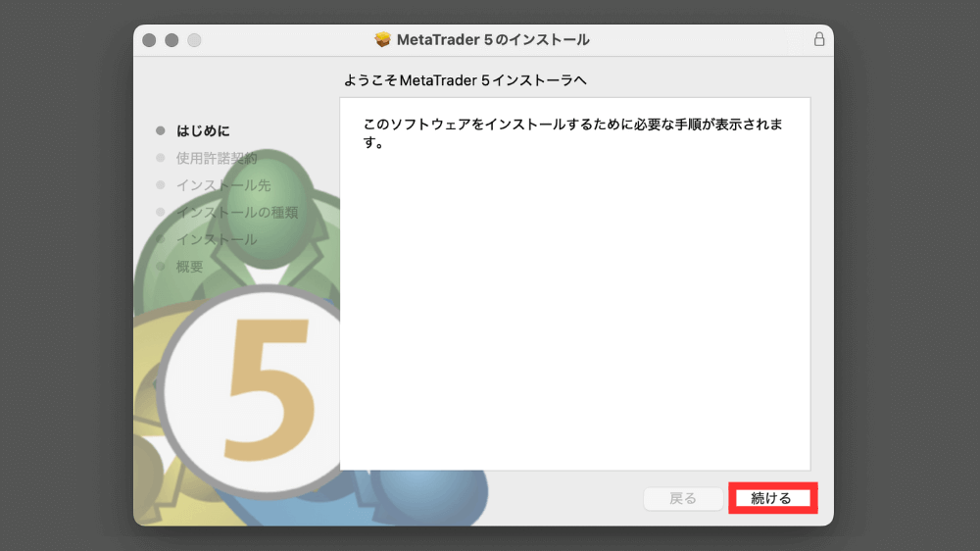Select the 概要 step in sidebar
The height and width of the screenshot is (551, 980).
click(189, 267)
